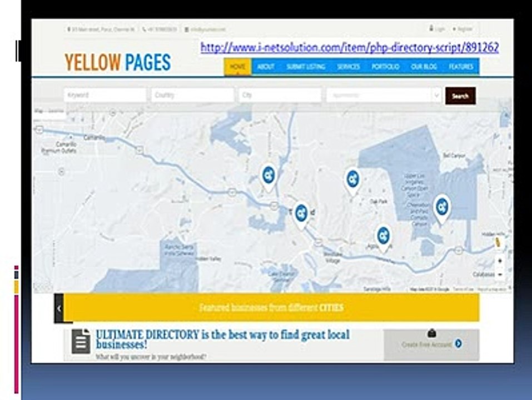Click the street address in top bar
Viewport: 532px width, 400px height.
coord(101,29)
